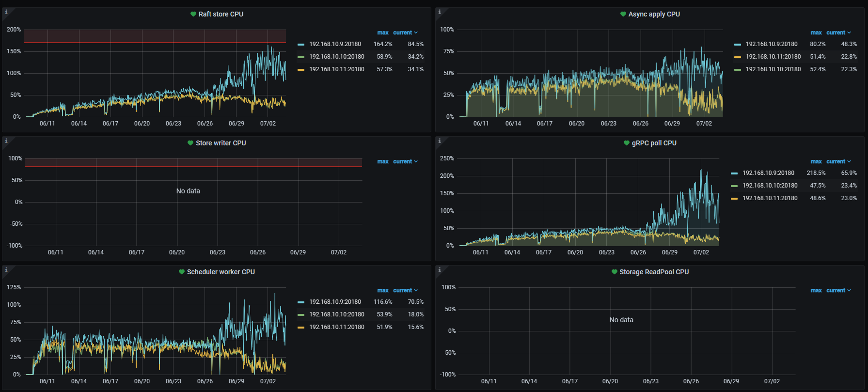Click the info icon on Store writer CPU panel
Screen dimensions: 868x392
click(x=6, y=141)
